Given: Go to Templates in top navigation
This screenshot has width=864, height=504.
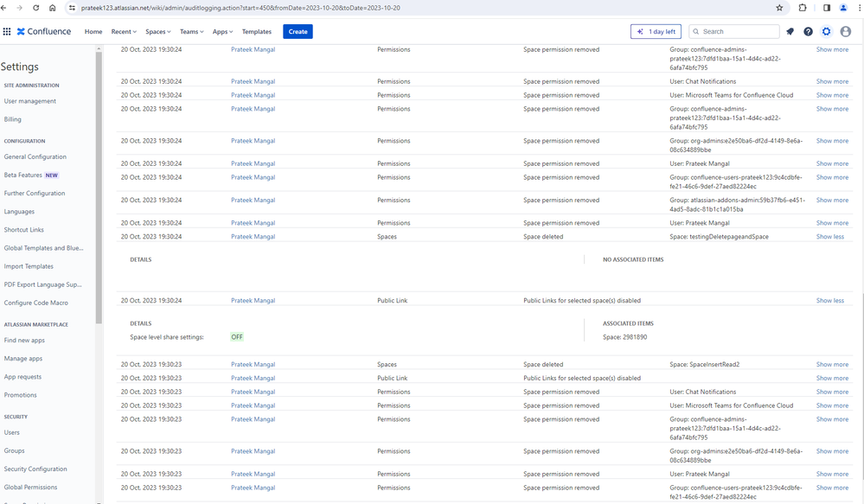Looking at the screenshot, I should (x=257, y=31).
